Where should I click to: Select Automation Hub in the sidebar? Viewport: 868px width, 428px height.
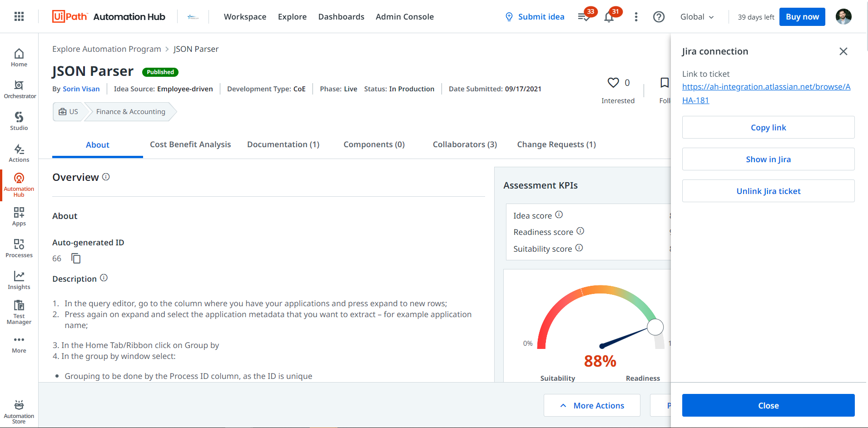coord(19,185)
